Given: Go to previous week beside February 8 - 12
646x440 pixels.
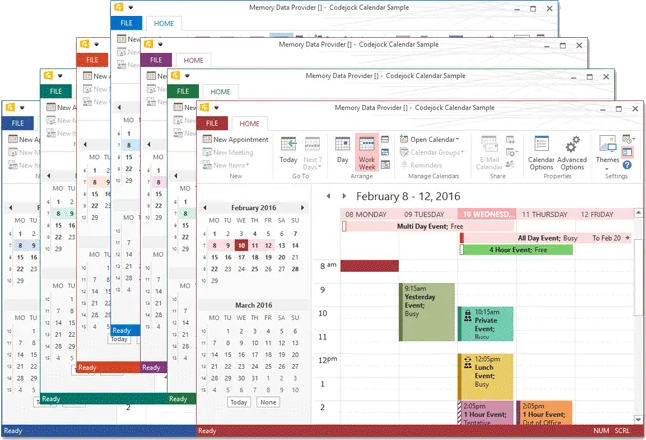Looking at the screenshot, I should point(328,196).
